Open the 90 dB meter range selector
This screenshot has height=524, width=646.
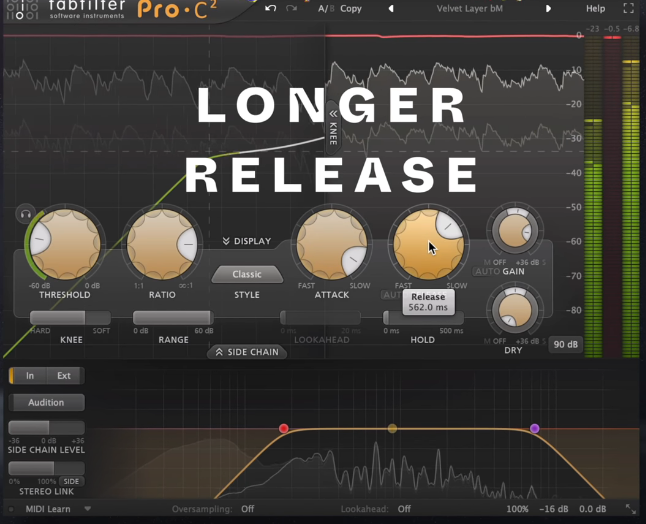pos(565,344)
